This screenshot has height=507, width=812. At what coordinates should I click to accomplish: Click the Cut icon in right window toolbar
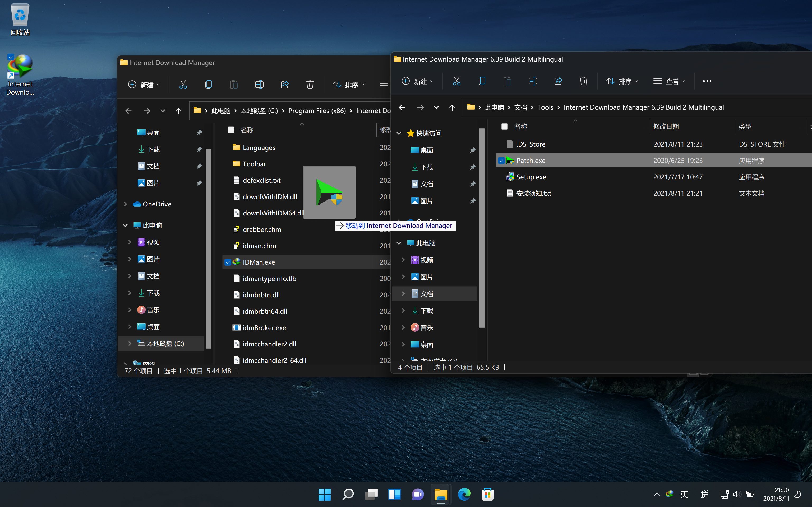[x=456, y=81]
